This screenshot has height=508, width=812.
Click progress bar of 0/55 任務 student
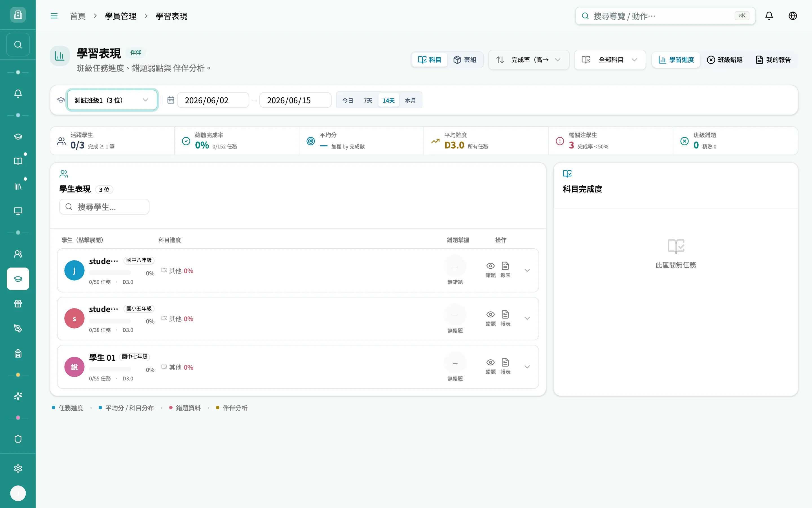pos(110,369)
